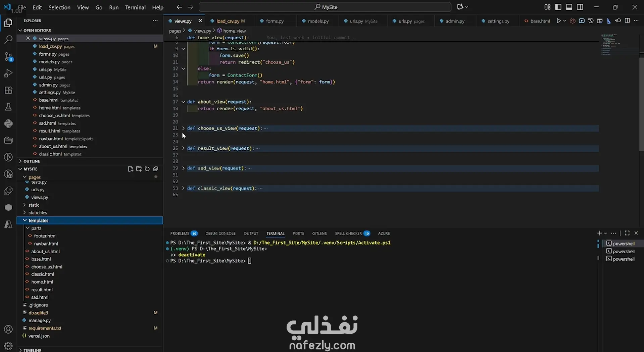Screen dimensions: 644x352
Task: Show the SPELL CHECKER panel tab
Action: 352,233
